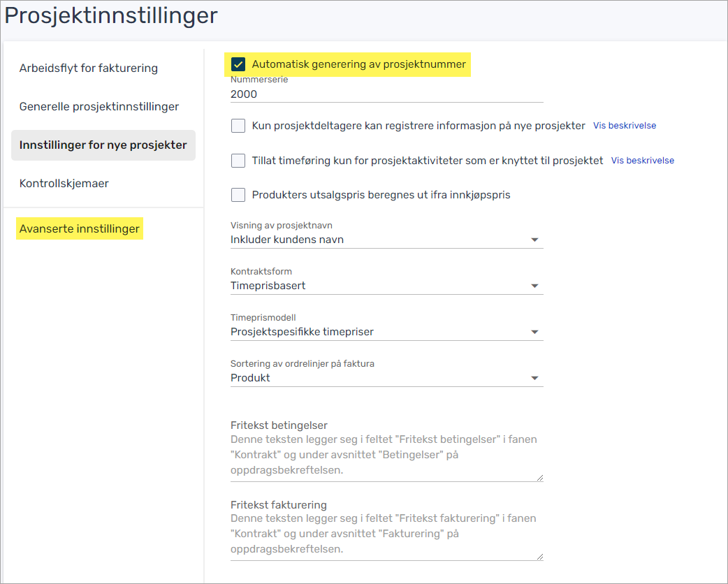Click the Fritekst fakturering resize handle
This screenshot has width=728, height=584.
tap(540, 557)
